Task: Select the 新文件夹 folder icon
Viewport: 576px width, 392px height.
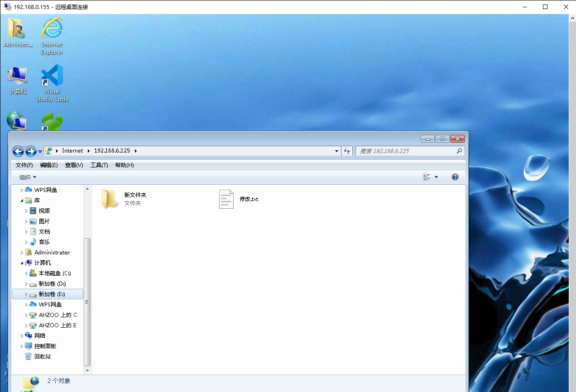Action: coord(110,199)
